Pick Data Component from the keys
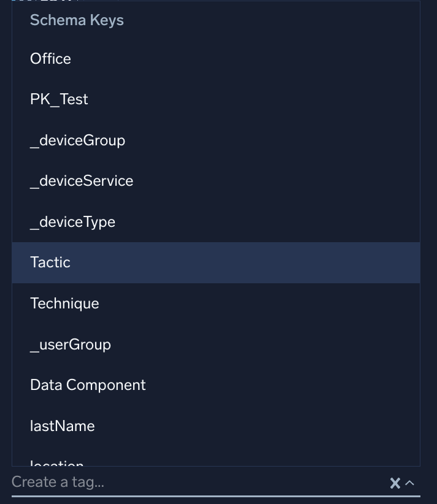The height and width of the screenshot is (504, 437). [88, 384]
